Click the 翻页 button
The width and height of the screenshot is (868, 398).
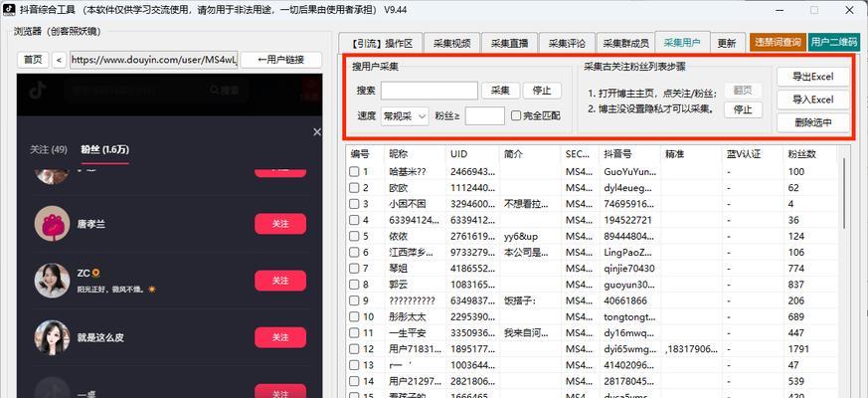click(743, 91)
